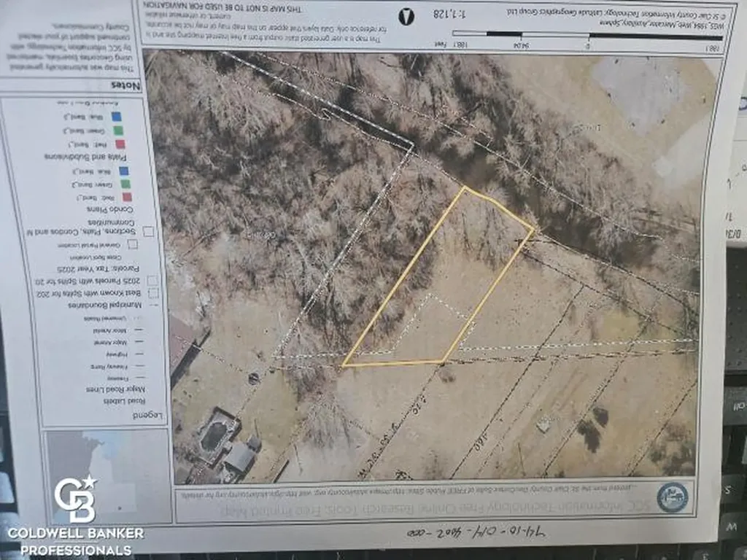Click the box symbol beside General Parcel Location
The height and width of the screenshot is (560, 747).
click(x=133, y=244)
